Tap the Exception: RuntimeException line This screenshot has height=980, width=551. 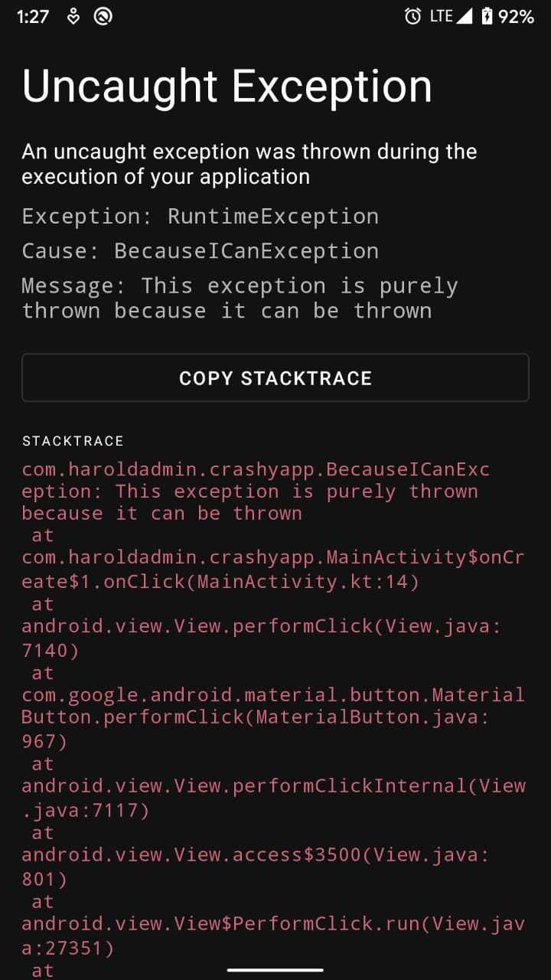[200, 217]
